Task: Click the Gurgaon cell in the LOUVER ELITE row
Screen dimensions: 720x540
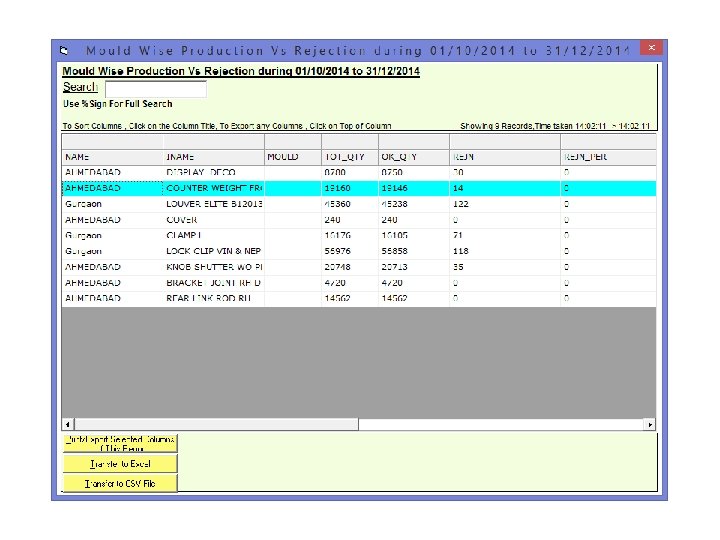Action: point(112,204)
